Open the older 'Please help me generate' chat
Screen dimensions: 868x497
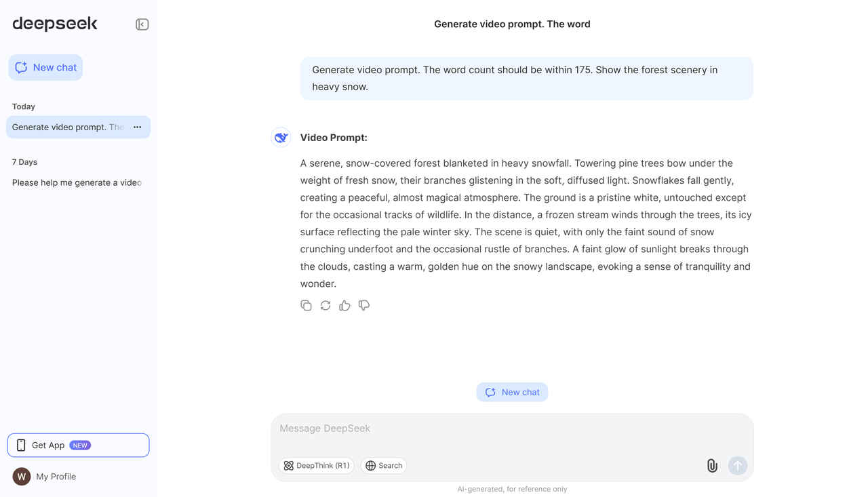coord(76,182)
